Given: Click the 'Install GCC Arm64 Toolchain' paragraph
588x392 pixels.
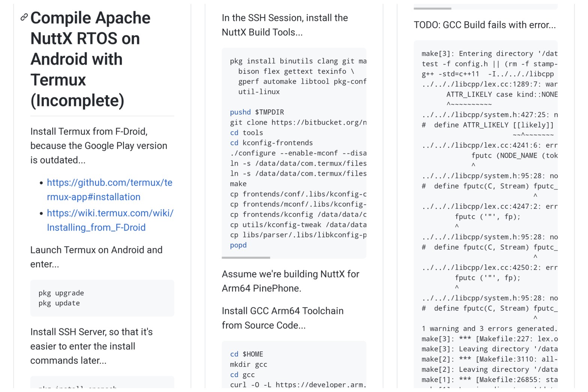Looking at the screenshot, I should click(282, 318).
